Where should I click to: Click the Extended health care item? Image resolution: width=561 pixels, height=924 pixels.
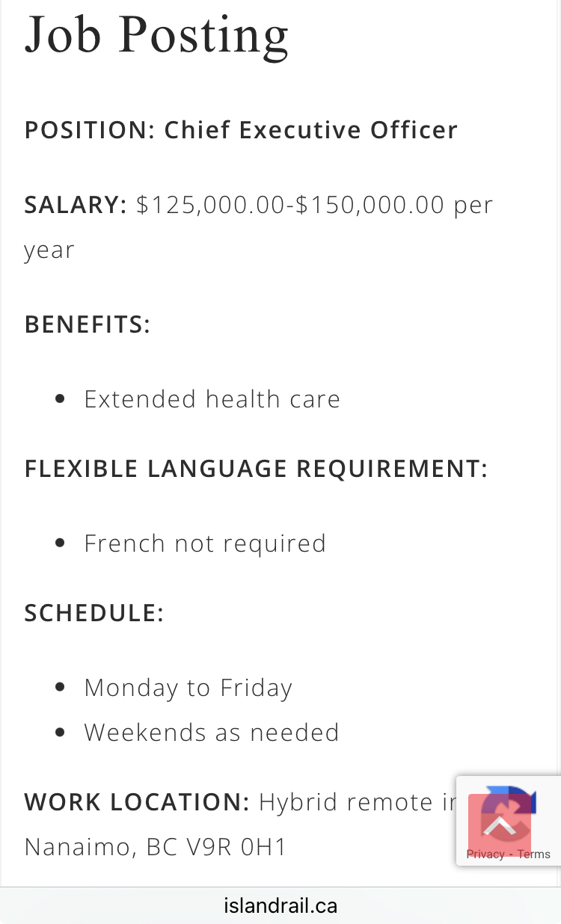(212, 399)
